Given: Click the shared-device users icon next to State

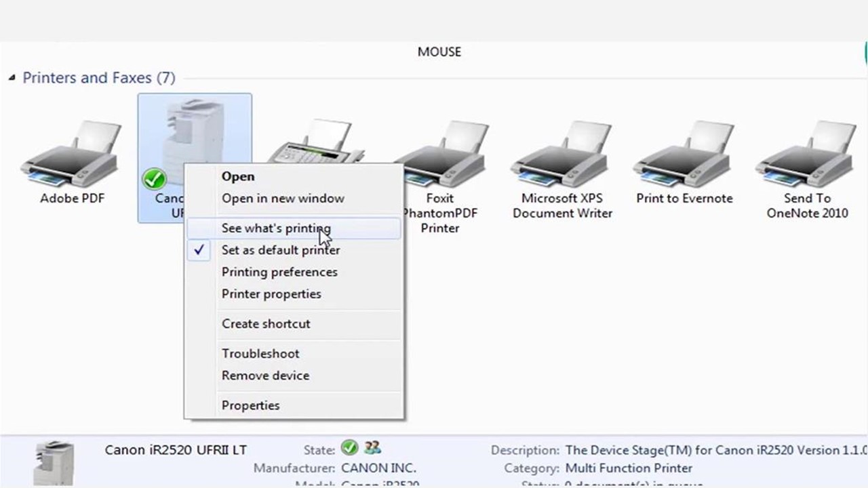Looking at the screenshot, I should [x=372, y=448].
